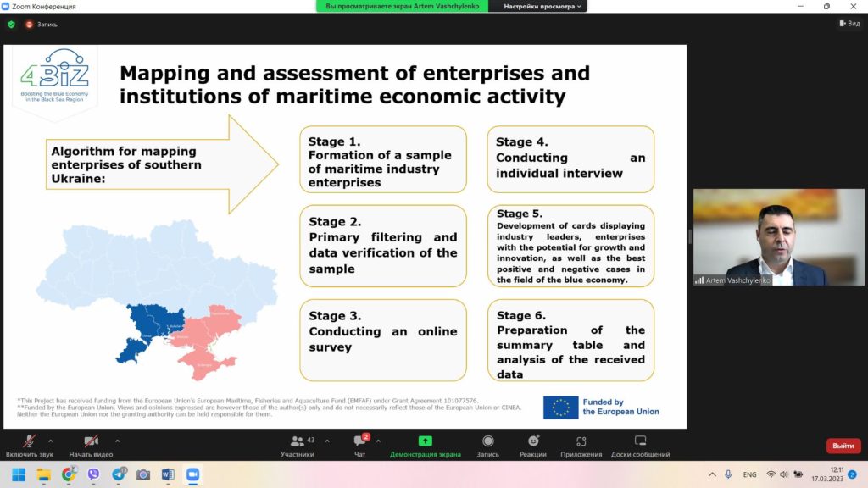Click the green Демонстрация экрана share icon

click(425, 441)
